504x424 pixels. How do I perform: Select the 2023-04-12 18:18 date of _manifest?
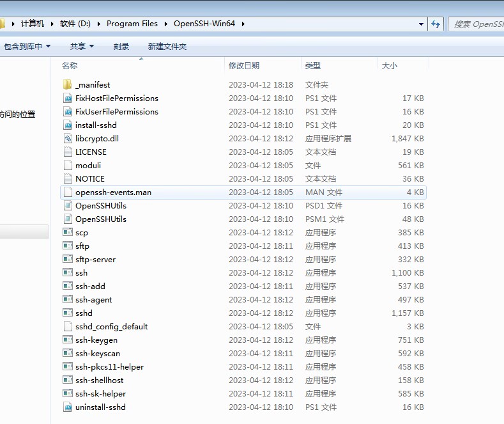pyautogui.click(x=261, y=85)
